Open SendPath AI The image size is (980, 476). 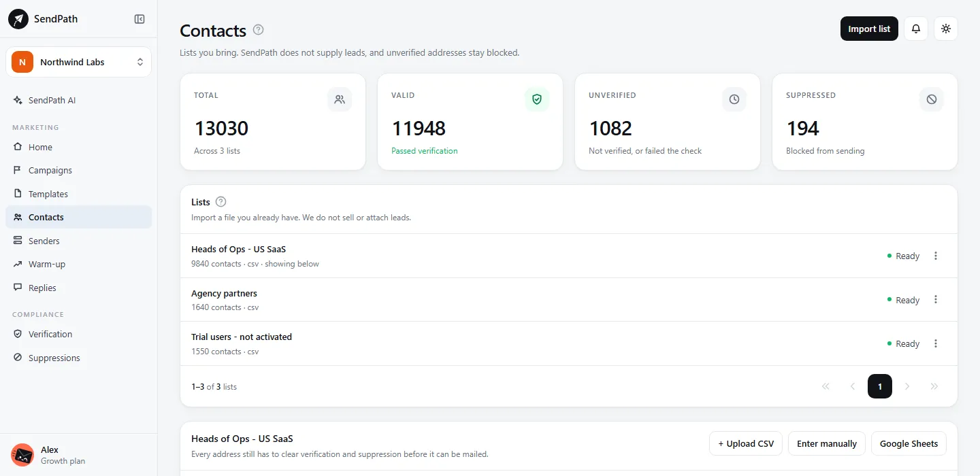[x=79, y=100]
